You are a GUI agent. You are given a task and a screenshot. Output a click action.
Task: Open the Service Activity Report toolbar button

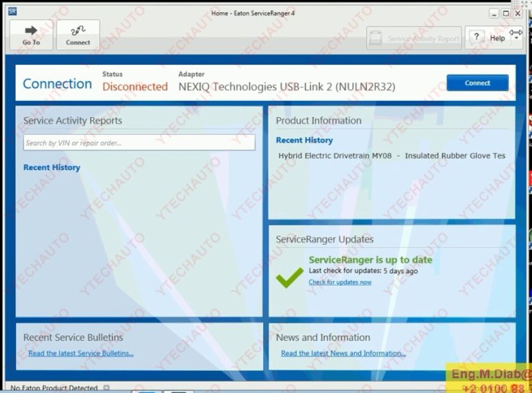(x=414, y=38)
